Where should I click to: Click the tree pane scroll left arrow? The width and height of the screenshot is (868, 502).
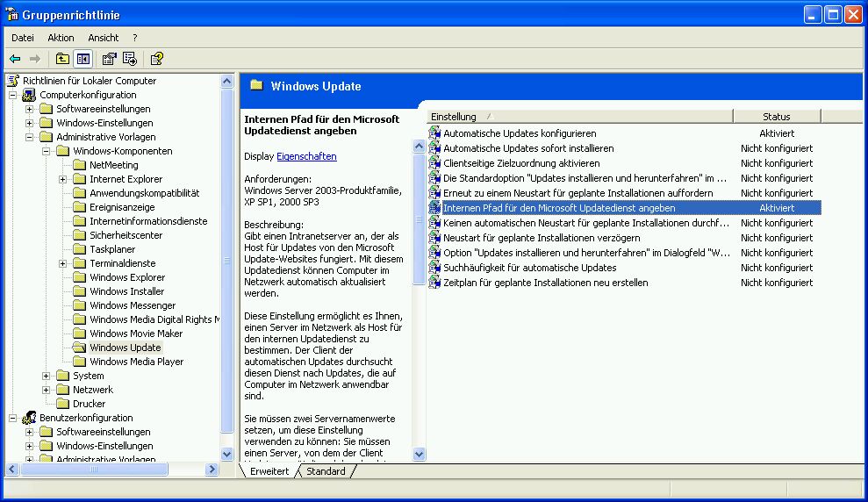click(x=12, y=470)
